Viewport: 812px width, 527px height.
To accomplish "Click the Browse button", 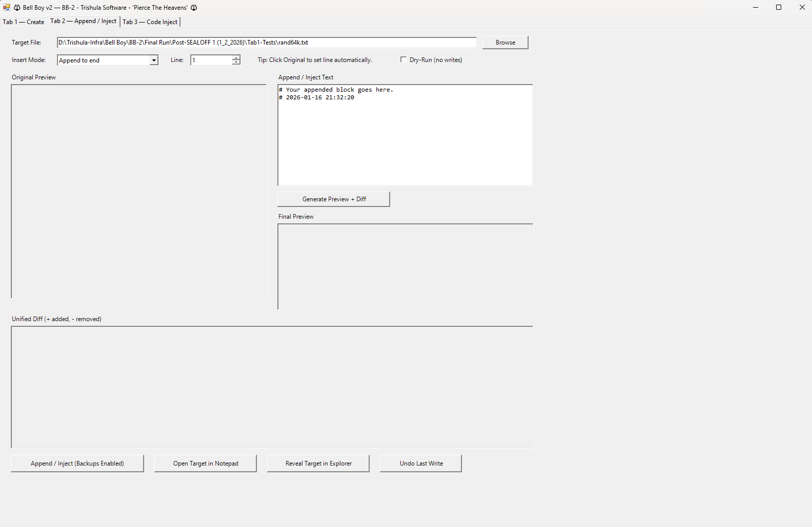I will [x=505, y=43].
